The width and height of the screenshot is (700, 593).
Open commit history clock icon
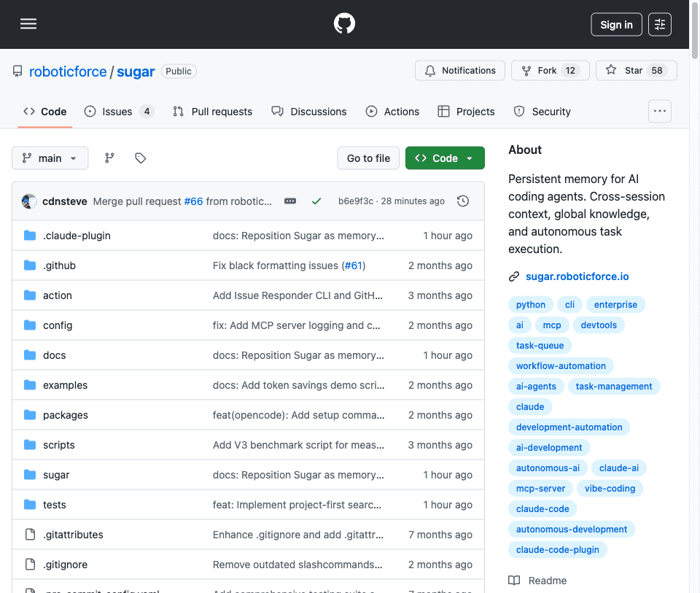point(463,201)
